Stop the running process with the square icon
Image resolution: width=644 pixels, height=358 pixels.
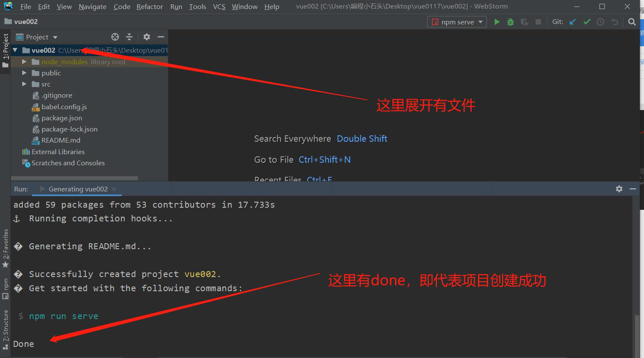point(538,21)
